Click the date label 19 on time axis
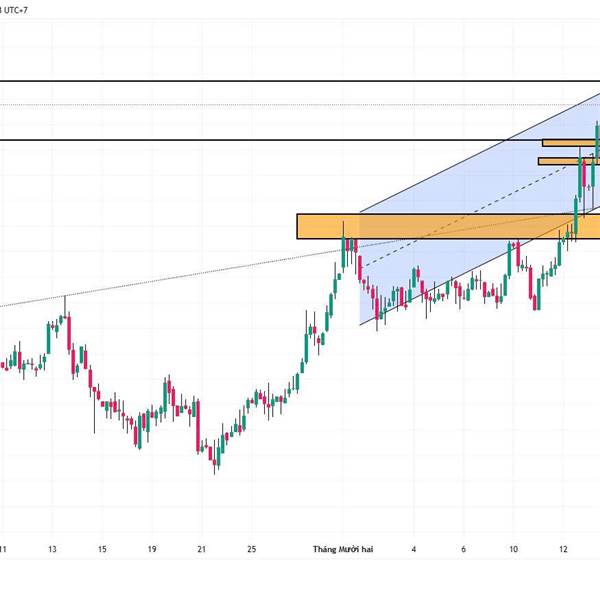The image size is (600, 600). (x=152, y=549)
